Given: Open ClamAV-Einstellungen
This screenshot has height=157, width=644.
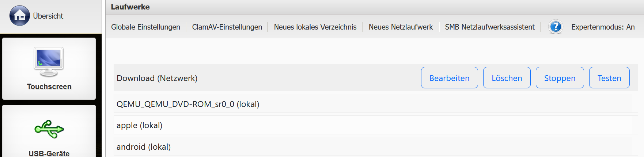Looking at the screenshot, I should (x=227, y=27).
